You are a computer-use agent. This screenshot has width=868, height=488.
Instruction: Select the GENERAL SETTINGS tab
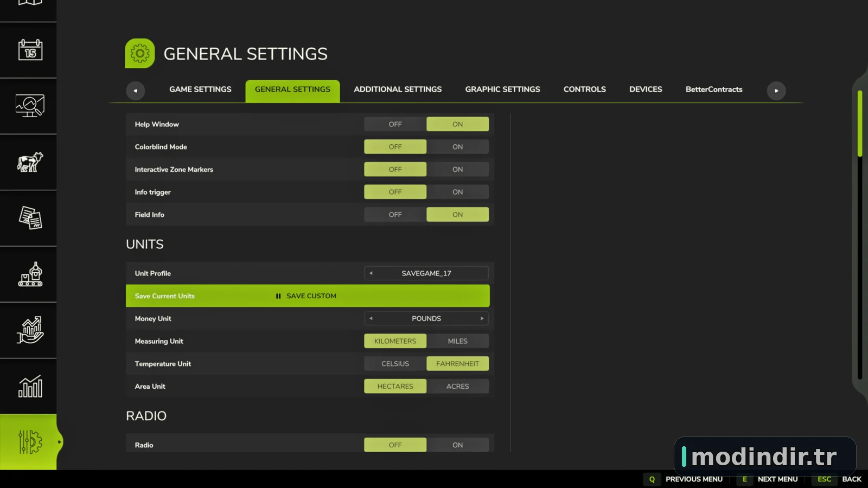[x=292, y=91]
